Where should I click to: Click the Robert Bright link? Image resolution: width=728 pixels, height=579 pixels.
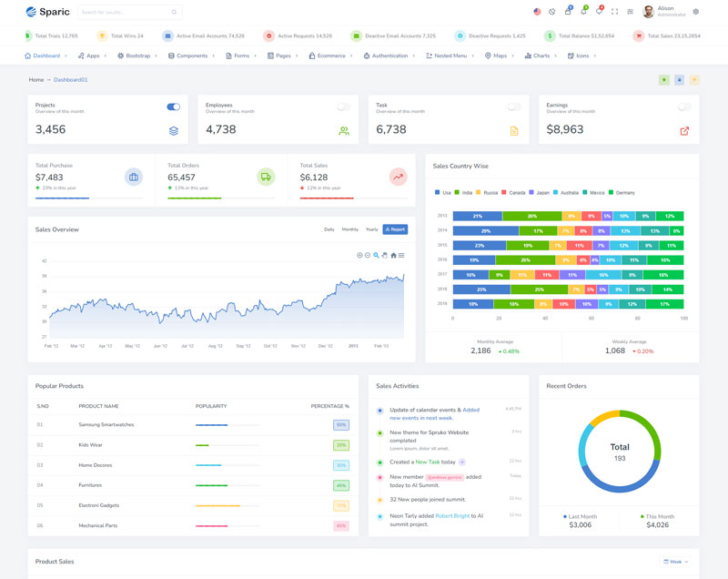[453, 515]
